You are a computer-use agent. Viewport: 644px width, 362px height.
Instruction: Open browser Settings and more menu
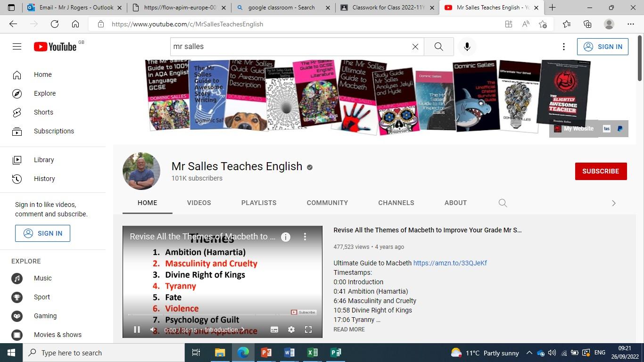pos(631,24)
